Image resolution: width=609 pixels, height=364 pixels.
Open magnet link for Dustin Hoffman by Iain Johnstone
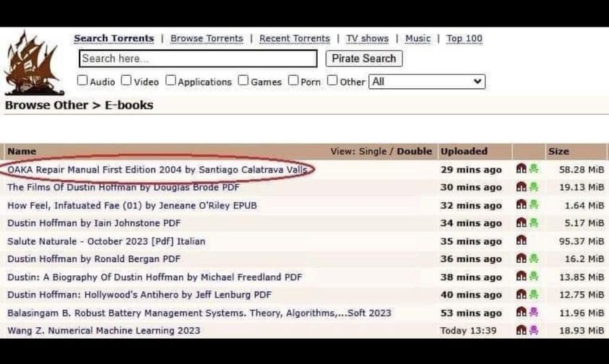click(x=521, y=222)
